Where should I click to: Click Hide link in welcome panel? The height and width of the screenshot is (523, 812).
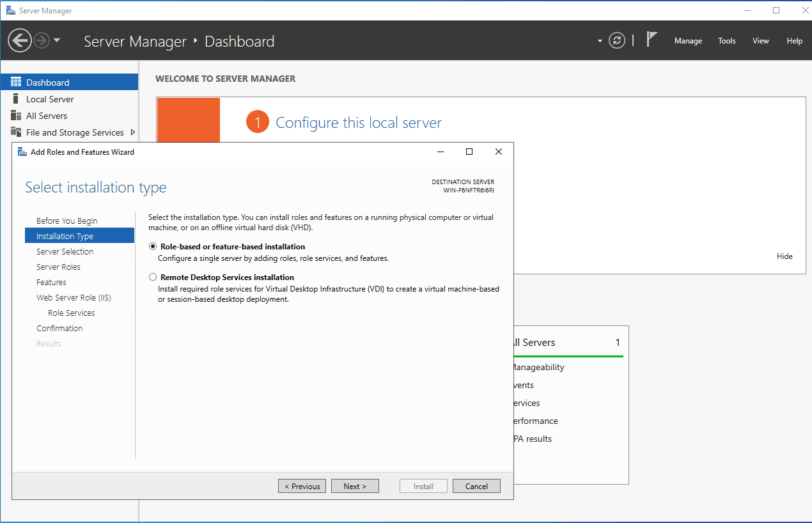pyautogui.click(x=785, y=256)
